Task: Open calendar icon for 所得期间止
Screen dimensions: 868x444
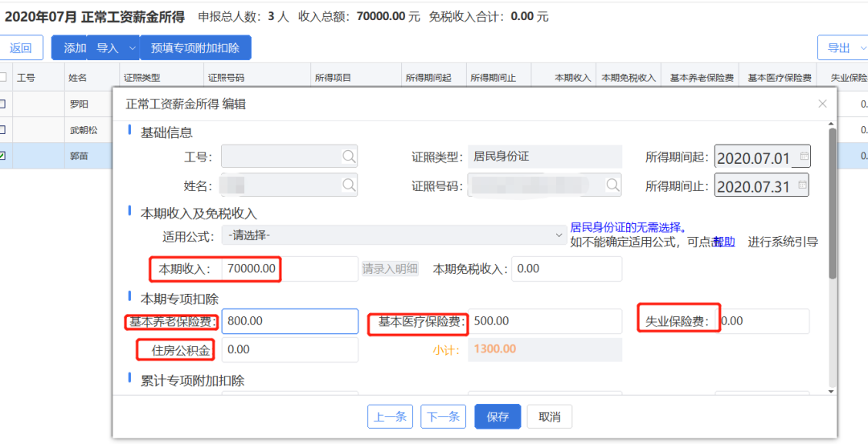Action: pyautogui.click(x=805, y=185)
